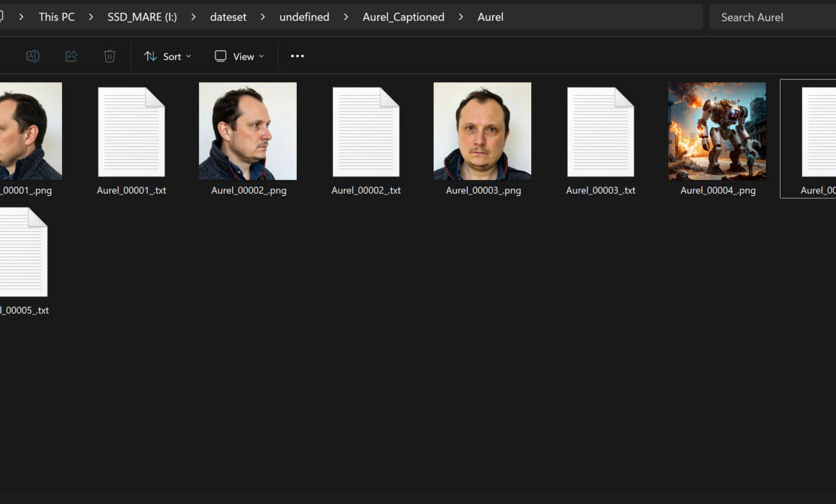Select the Aurel_00002_.txt document icon

coord(366,132)
